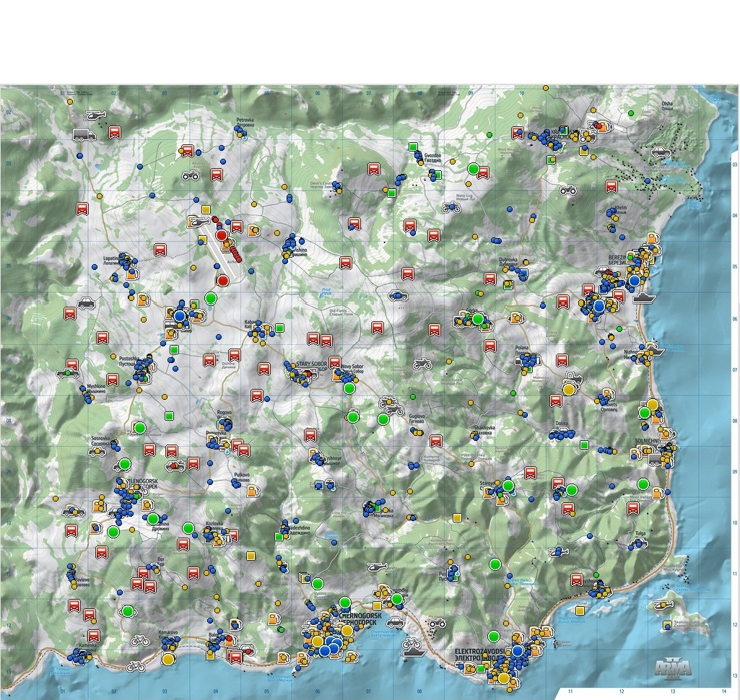Select the ELEKTROZAVODSK city label

click(479, 654)
